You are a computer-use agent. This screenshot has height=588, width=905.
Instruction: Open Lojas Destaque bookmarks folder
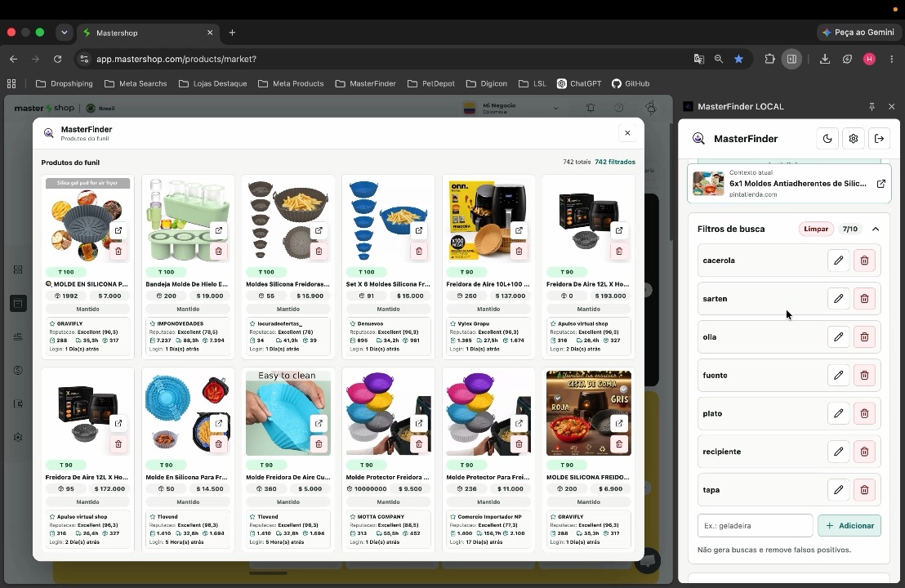212,83
